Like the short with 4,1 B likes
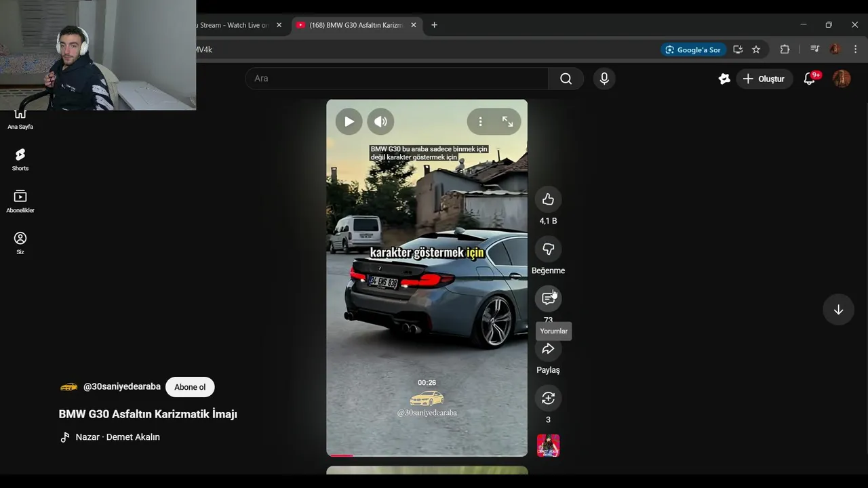The width and height of the screenshot is (868, 488). tap(548, 199)
